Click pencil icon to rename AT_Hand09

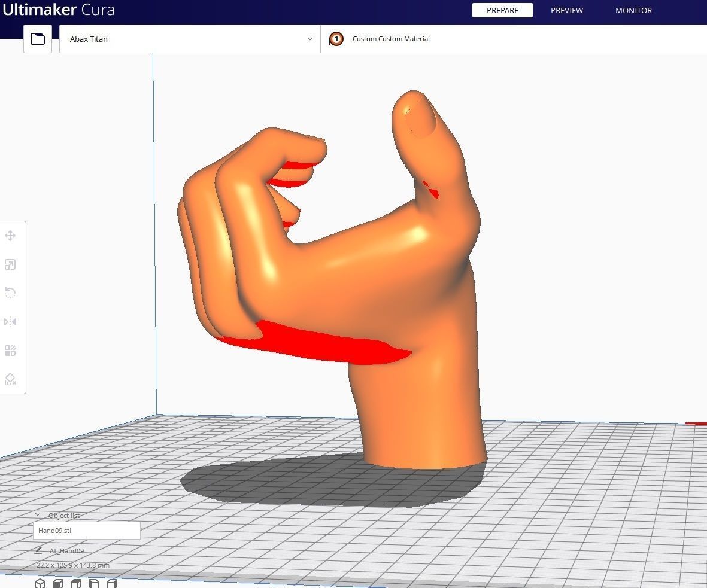point(38,550)
